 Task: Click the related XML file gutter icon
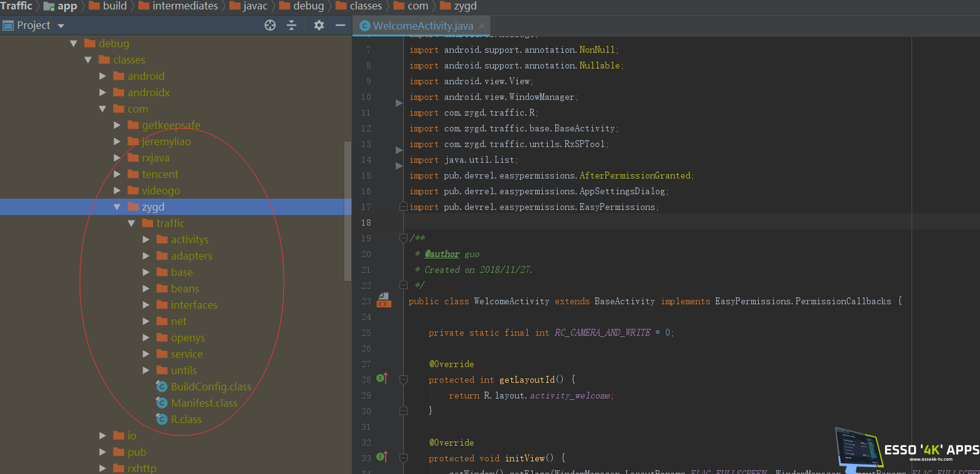[x=383, y=300]
